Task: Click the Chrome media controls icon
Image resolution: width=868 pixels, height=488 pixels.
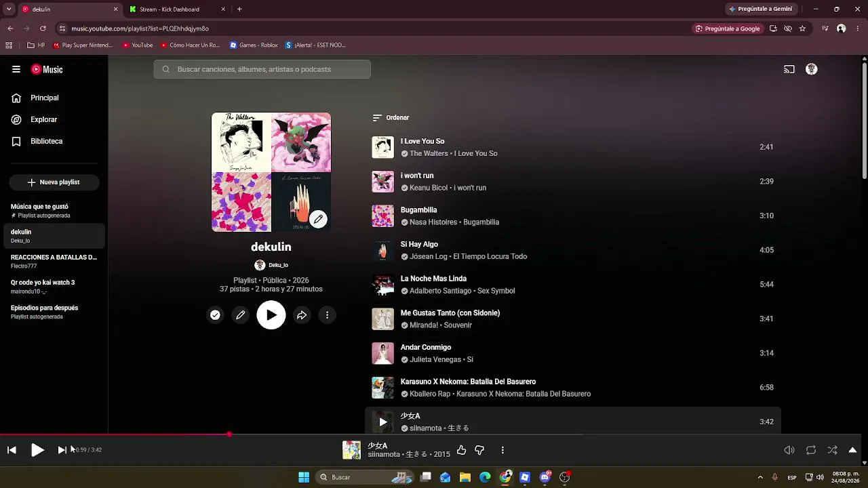Action: pyautogui.click(x=825, y=28)
